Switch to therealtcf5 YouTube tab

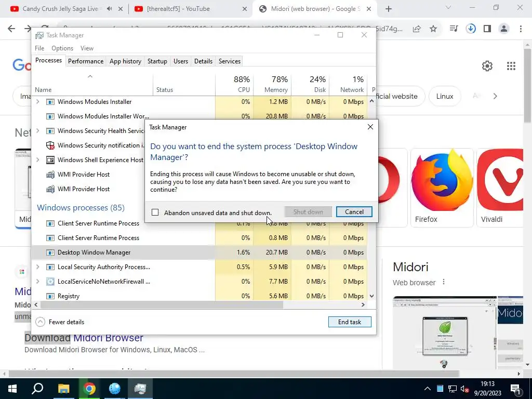178,9
